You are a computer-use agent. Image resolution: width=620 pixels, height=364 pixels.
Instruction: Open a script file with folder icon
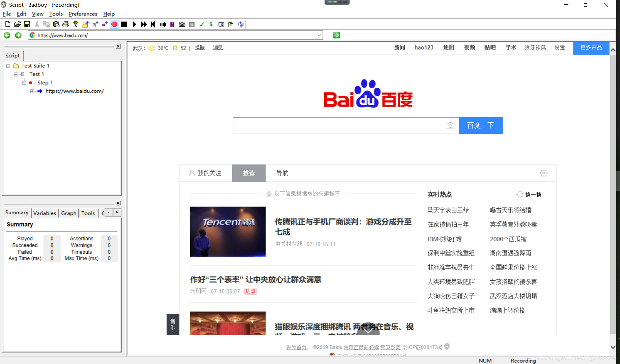(17, 24)
